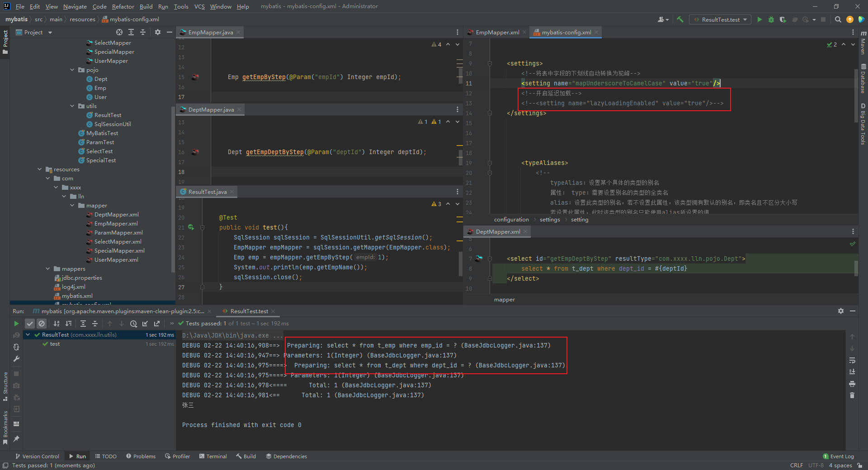This screenshot has width=868, height=470.
Task: Open the Terminal tool window
Action: coord(213,456)
